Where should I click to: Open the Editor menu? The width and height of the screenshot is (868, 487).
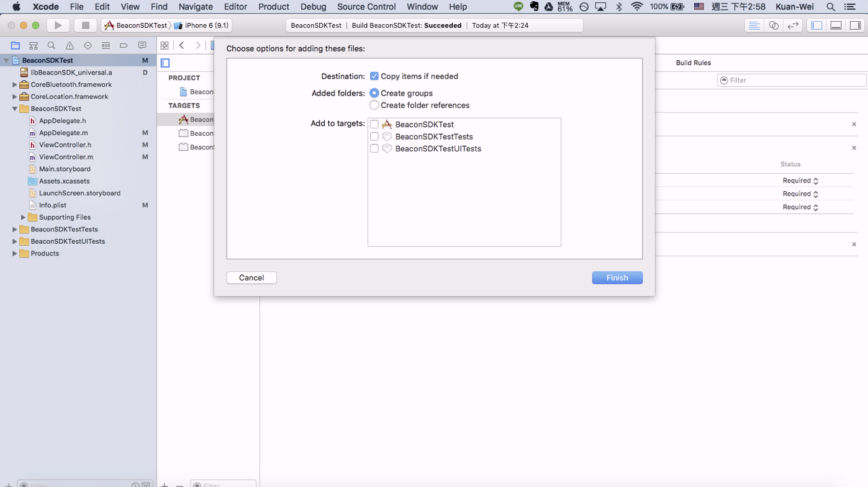[235, 7]
